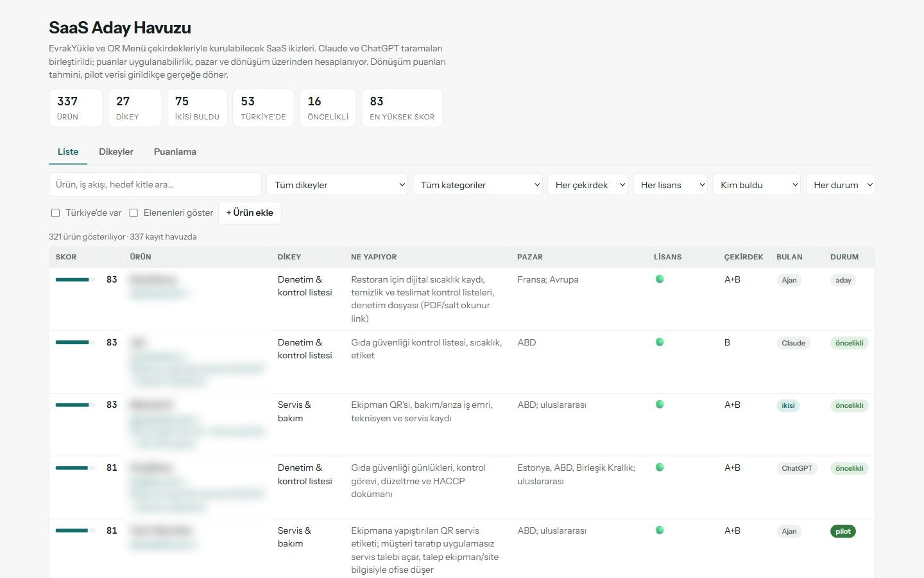Viewport: 924px width, 578px height.
Task: Open the 'Puanlama' tab
Action: click(175, 152)
